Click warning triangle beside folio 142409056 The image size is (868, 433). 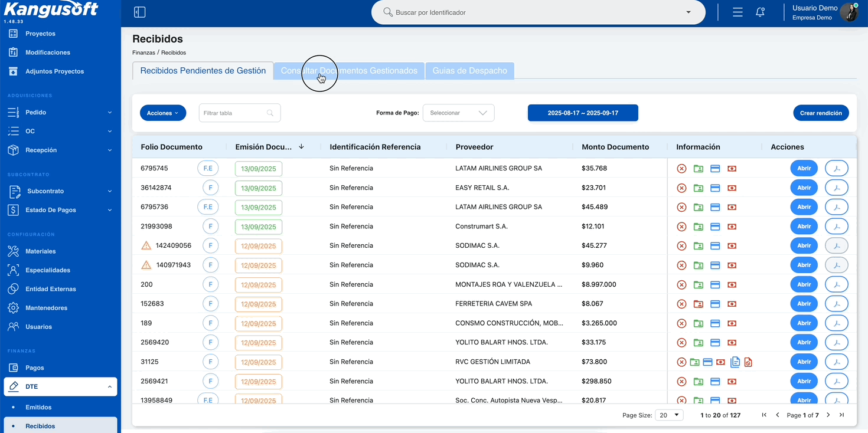[146, 245]
